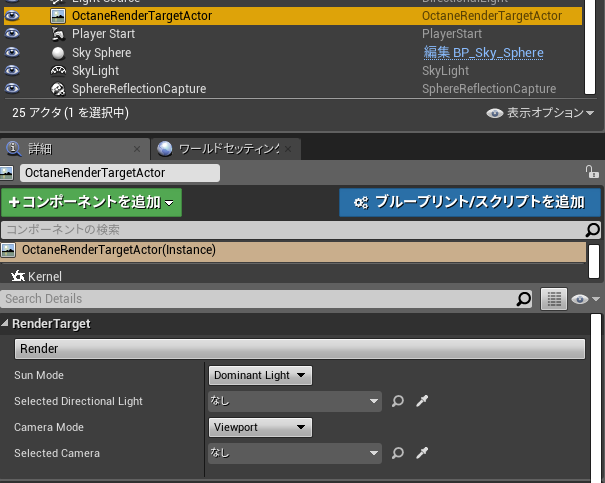Click the Sun Mode label
The height and width of the screenshot is (483, 605).
pos(39,375)
